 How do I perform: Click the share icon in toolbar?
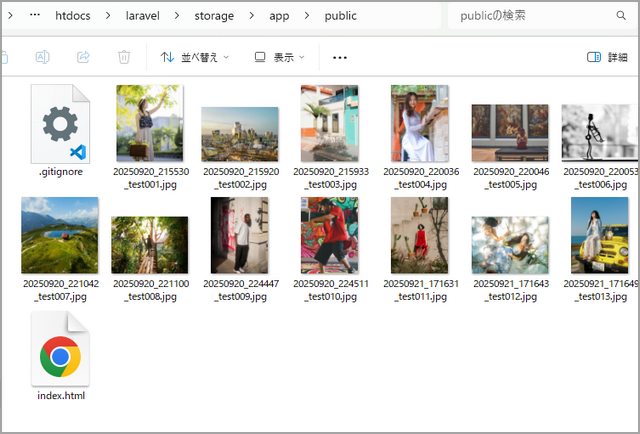pos(84,57)
